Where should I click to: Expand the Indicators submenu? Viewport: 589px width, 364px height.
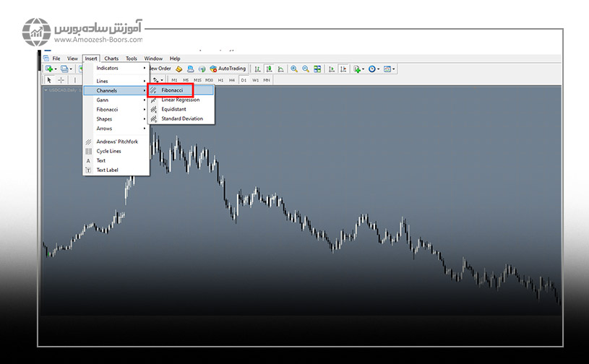(x=108, y=68)
